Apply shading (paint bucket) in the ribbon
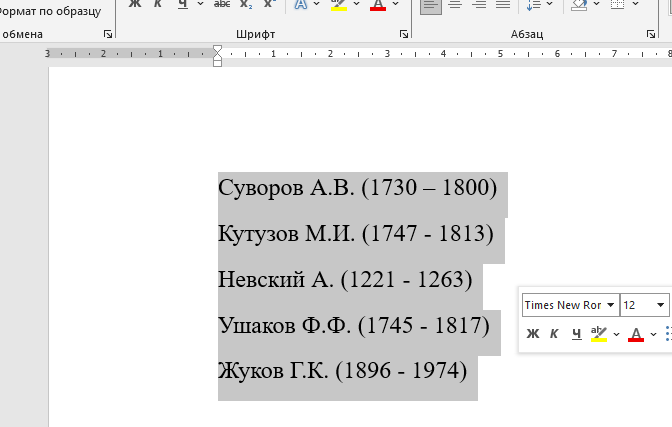 579,4
